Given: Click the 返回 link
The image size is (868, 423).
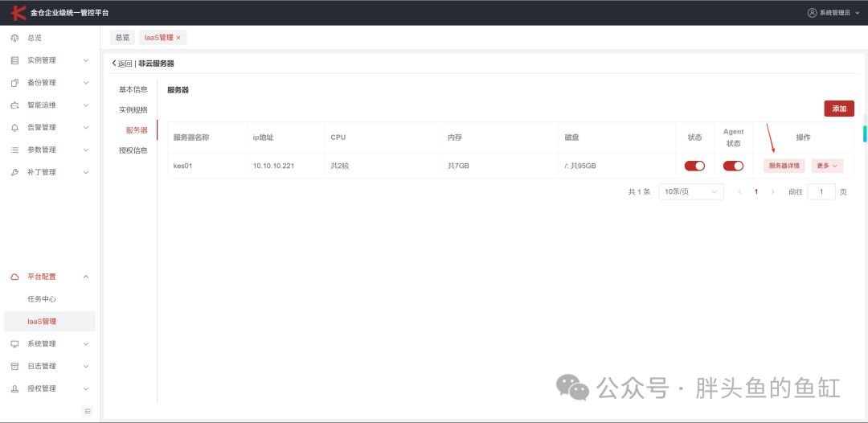Looking at the screenshot, I should point(125,63).
